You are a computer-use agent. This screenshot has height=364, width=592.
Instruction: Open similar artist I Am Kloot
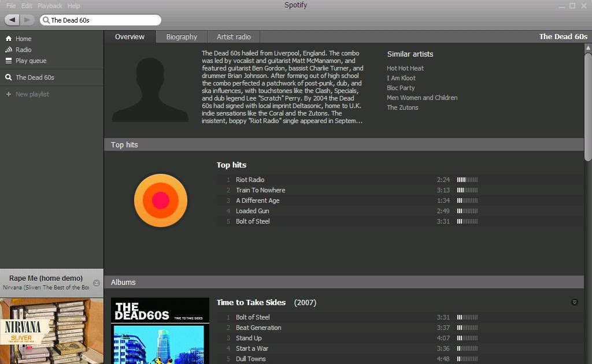(x=401, y=78)
